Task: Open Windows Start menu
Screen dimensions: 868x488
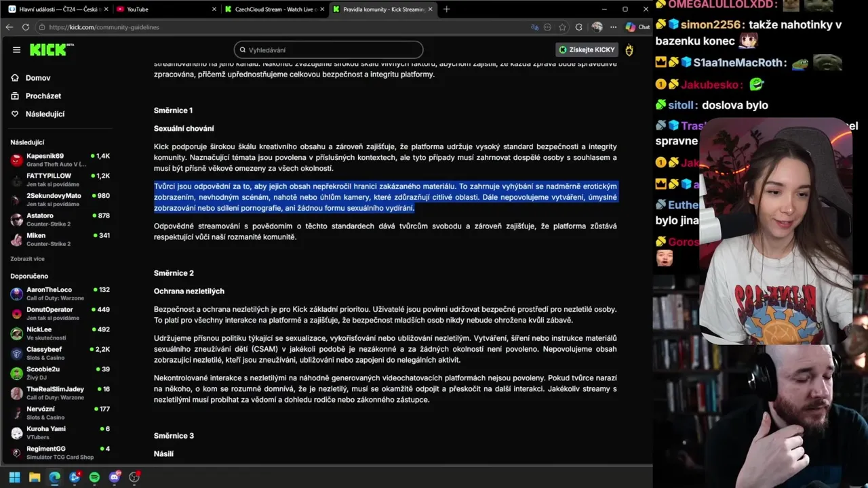Action: [14, 477]
